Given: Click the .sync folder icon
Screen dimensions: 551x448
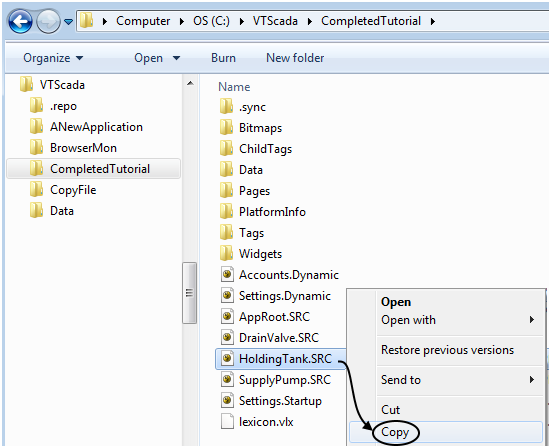Looking at the screenshot, I should pos(227,106).
